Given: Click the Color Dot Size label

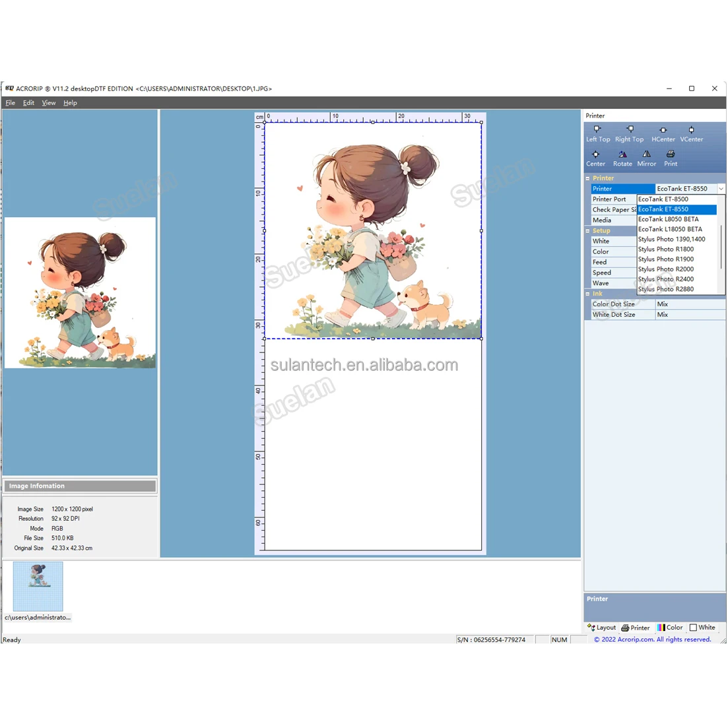Looking at the screenshot, I should tap(613, 304).
